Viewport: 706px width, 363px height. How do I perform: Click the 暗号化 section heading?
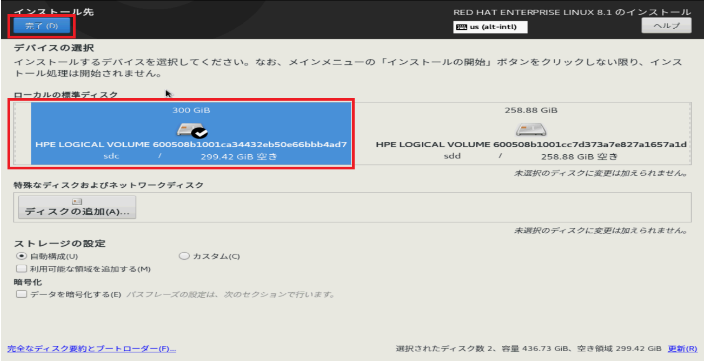click(x=28, y=282)
